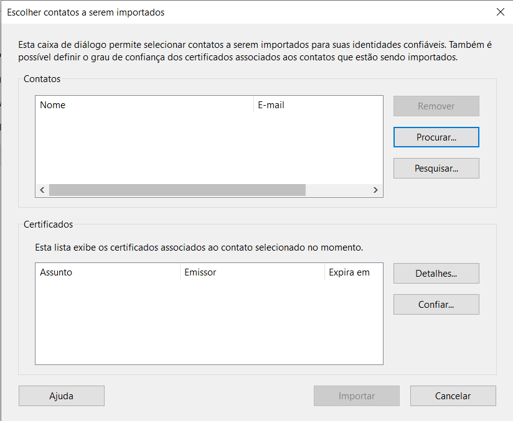Click the Expira em column header

(353, 272)
